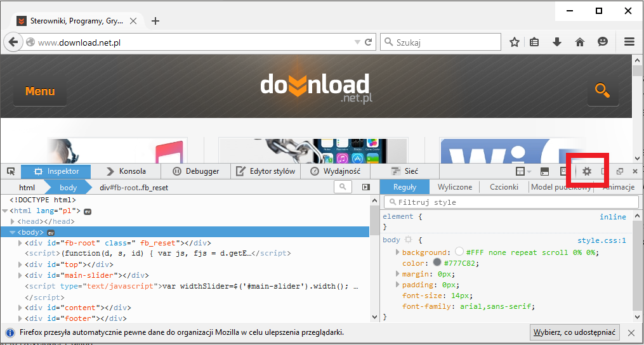The width and height of the screenshot is (644, 345).
Task: Expand the div id top node
Action: coord(20,264)
